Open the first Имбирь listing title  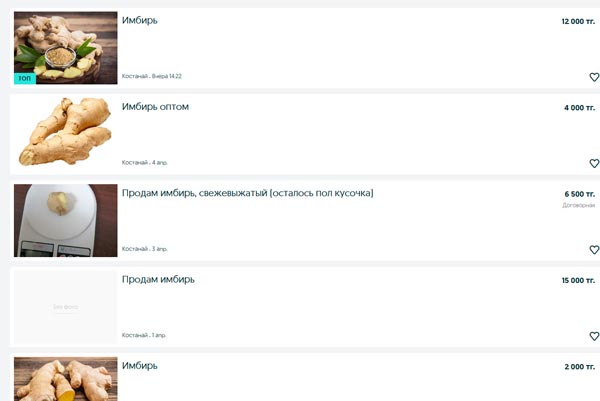pos(140,20)
